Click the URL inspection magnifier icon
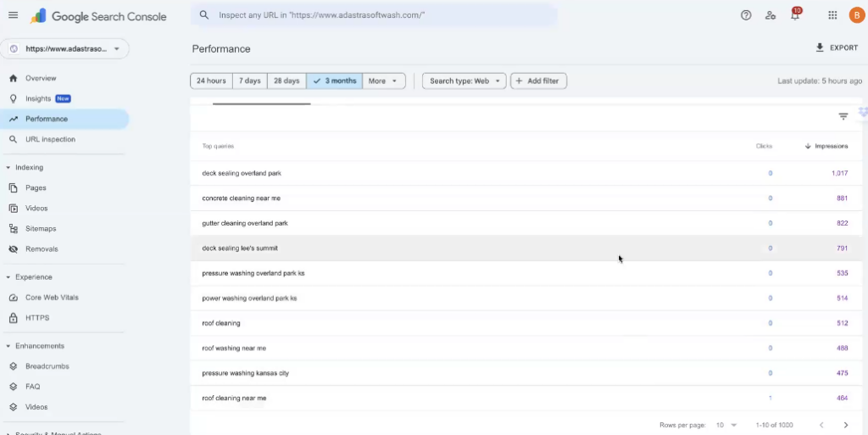Screen dimensions: 868x435 coord(14,139)
